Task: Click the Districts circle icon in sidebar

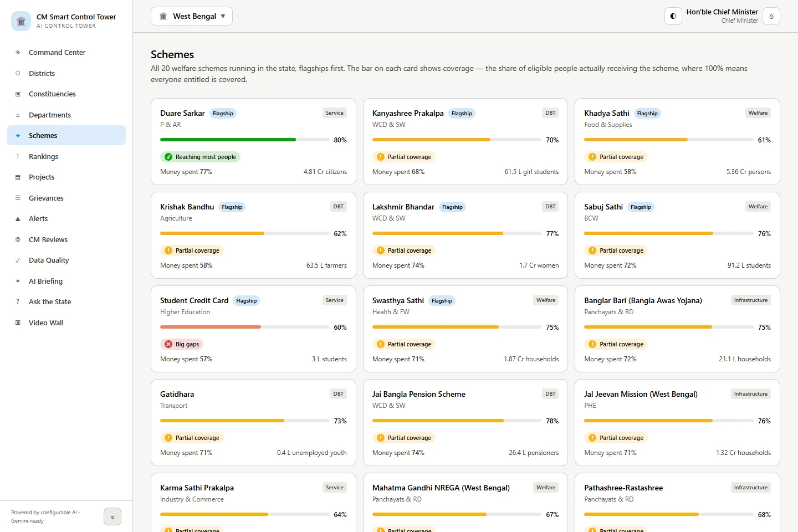Action: pos(18,73)
